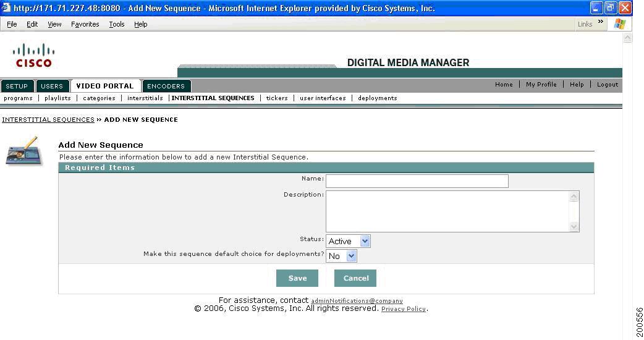The width and height of the screenshot is (644, 340).
Task: Open the Edit menu
Action: tap(32, 24)
